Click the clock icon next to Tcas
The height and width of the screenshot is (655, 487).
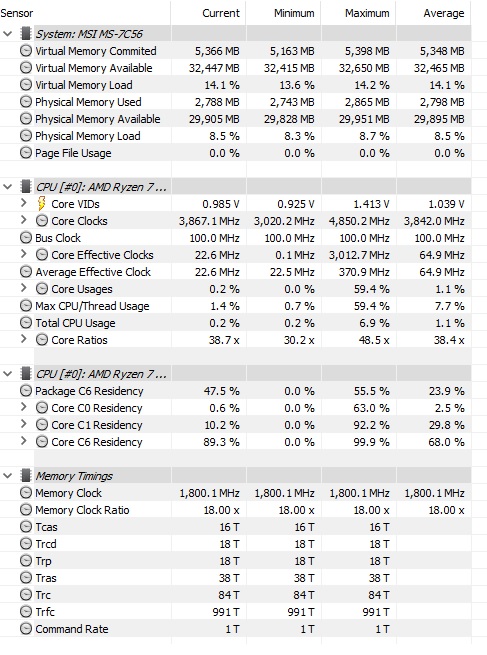point(26,527)
